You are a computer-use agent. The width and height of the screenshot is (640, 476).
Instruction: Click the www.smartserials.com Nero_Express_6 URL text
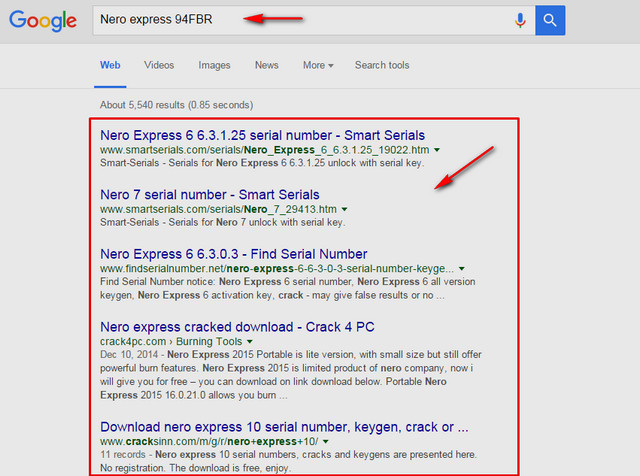264,150
